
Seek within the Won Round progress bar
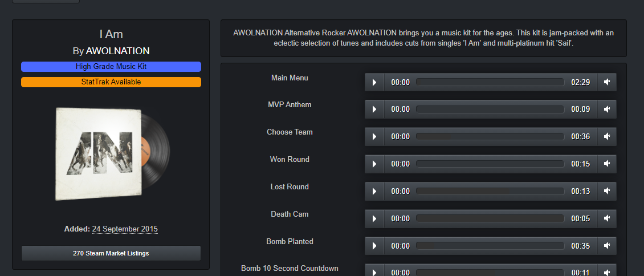[490, 164]
